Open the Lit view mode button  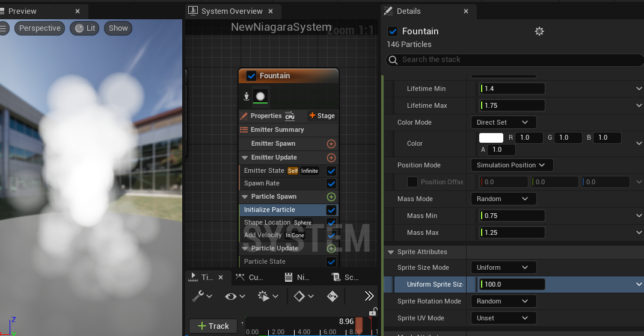point(85,28)
